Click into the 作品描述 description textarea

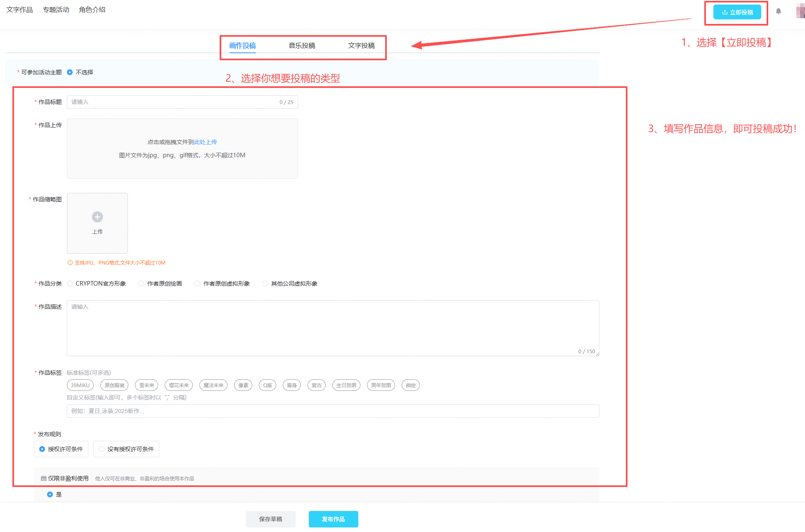pos(333,328)
